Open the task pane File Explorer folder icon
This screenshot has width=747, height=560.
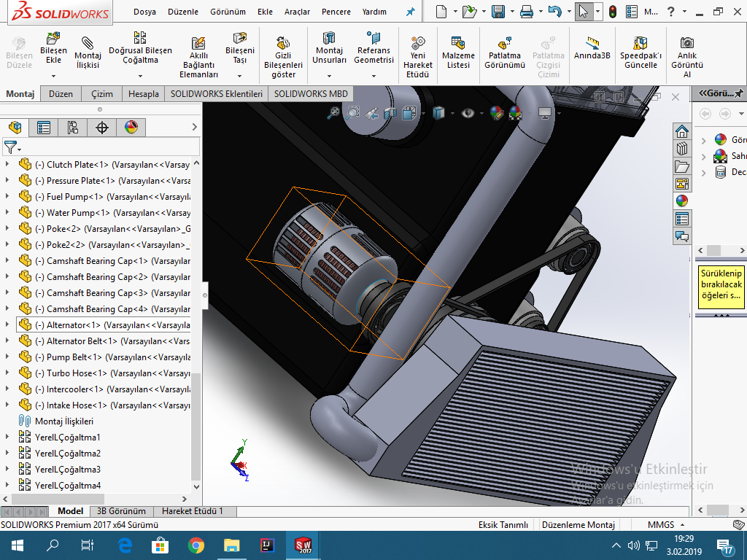pyautogui.click(x=682, y=167)
